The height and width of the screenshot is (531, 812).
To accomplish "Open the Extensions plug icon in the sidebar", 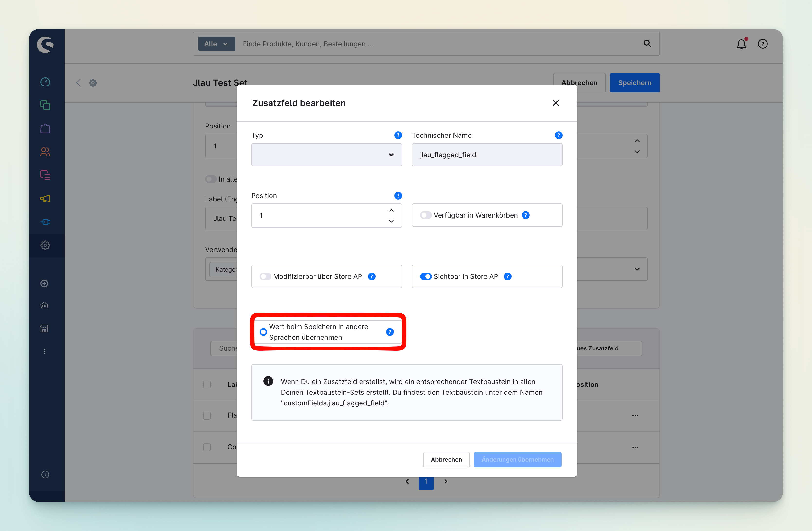I will point(45,222).
